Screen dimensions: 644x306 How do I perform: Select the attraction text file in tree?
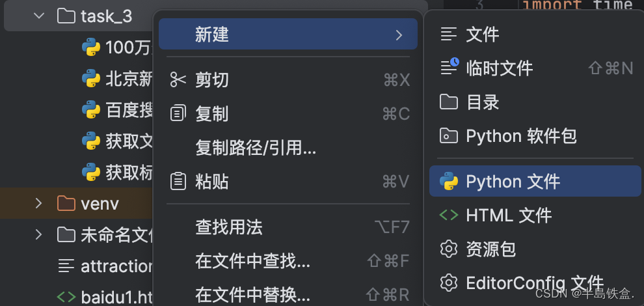(104, 266)
